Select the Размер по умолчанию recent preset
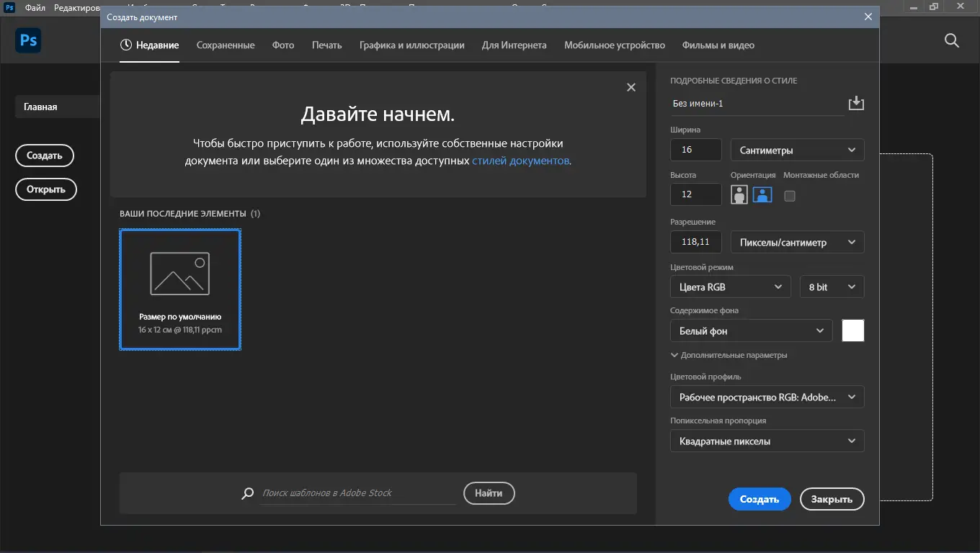The width and height of the screenshot is (980, 553). point(180,289)
